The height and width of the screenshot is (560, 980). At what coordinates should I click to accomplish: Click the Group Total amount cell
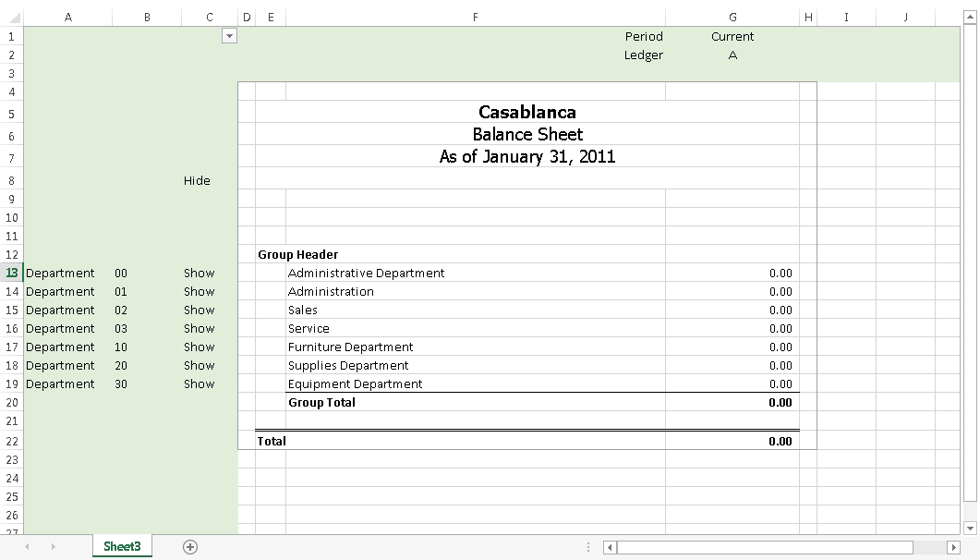(732, 403)
